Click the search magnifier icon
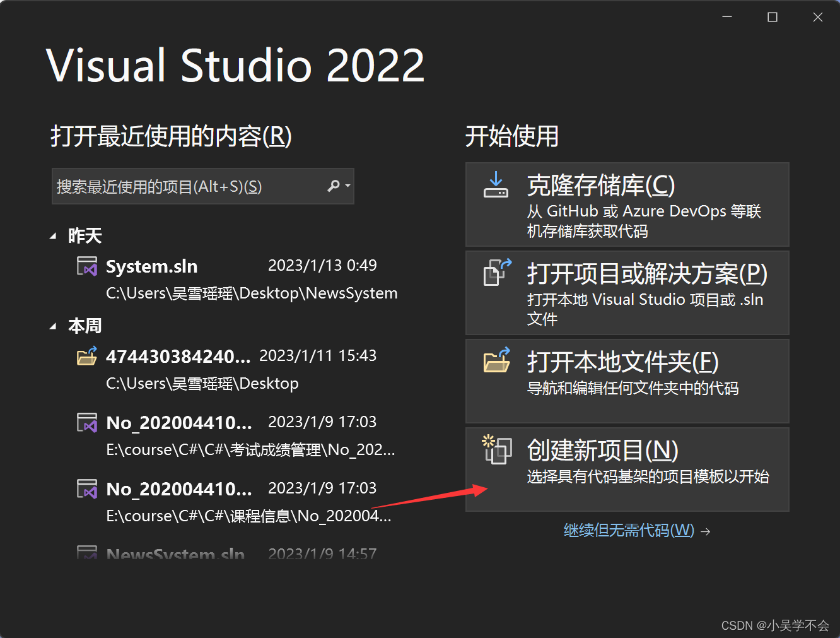Image resolution: width=840 pixels, height=638 pixels. point(334,186)
